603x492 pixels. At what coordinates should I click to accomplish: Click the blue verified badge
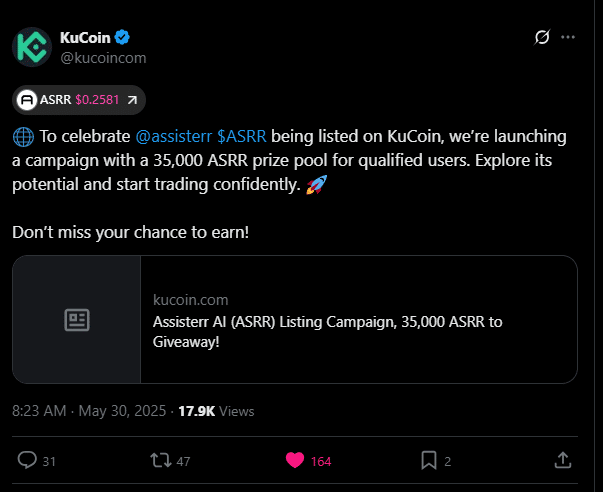tap(122, 38)
